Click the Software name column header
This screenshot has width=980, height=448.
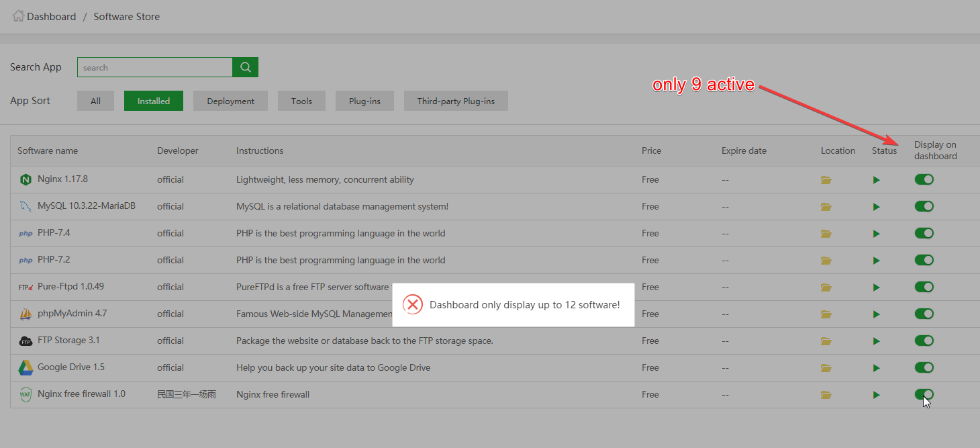click(48, 150)
